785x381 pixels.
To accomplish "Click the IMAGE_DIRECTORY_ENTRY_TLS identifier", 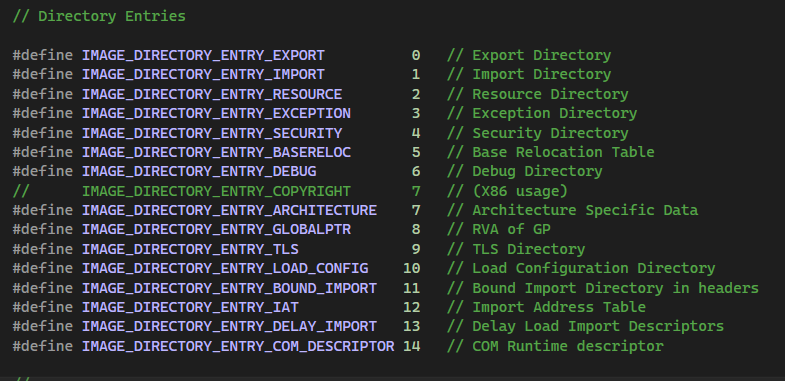I will click(190, 249).
